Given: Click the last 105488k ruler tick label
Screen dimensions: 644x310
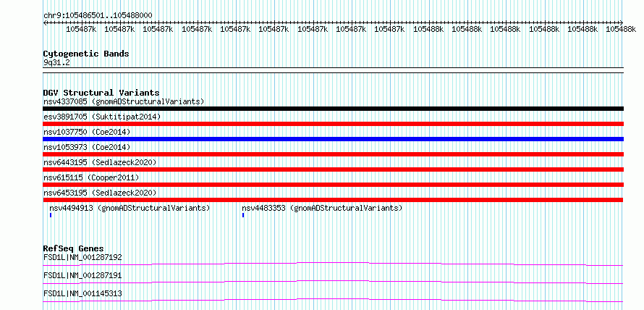Looking at the screenshot, I should [x=621, y=29].
